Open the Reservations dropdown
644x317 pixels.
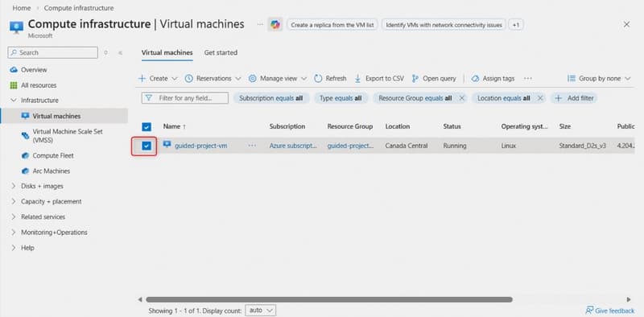point(213,78)
